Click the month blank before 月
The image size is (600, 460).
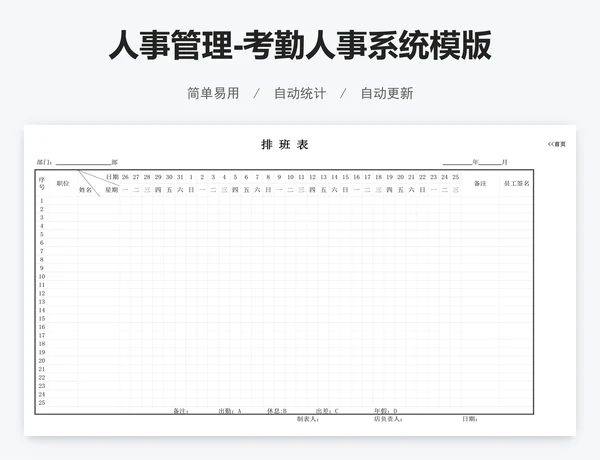tap(490, 162)
